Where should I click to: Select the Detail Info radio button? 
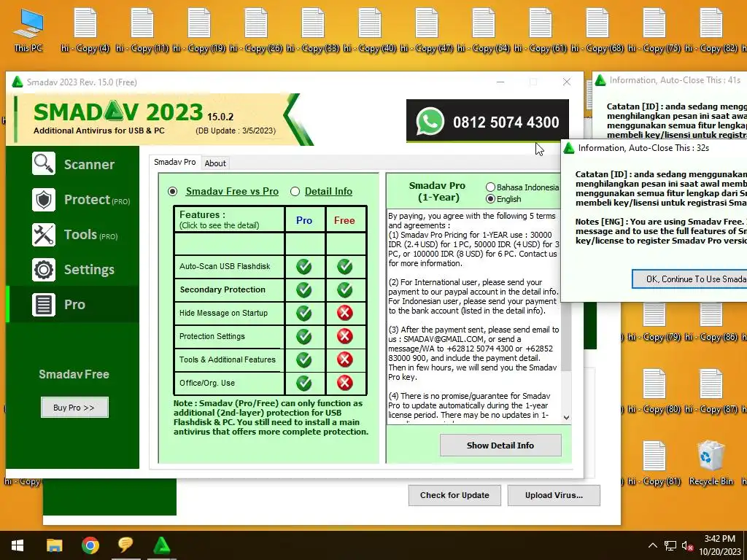click(295, 192)
